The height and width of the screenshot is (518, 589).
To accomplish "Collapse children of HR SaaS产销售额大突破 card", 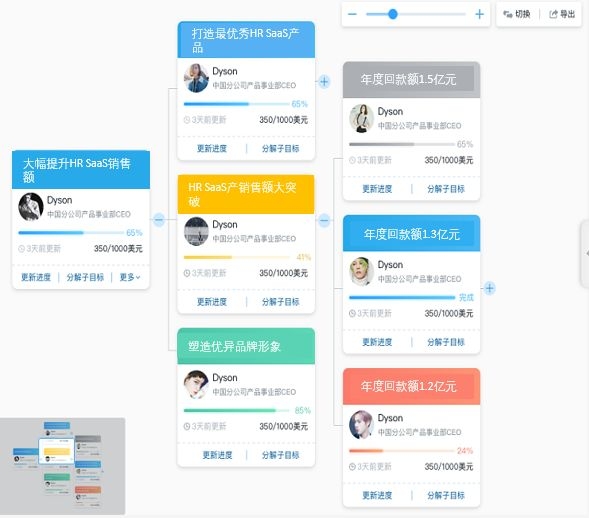I will [x=324, y=220].
